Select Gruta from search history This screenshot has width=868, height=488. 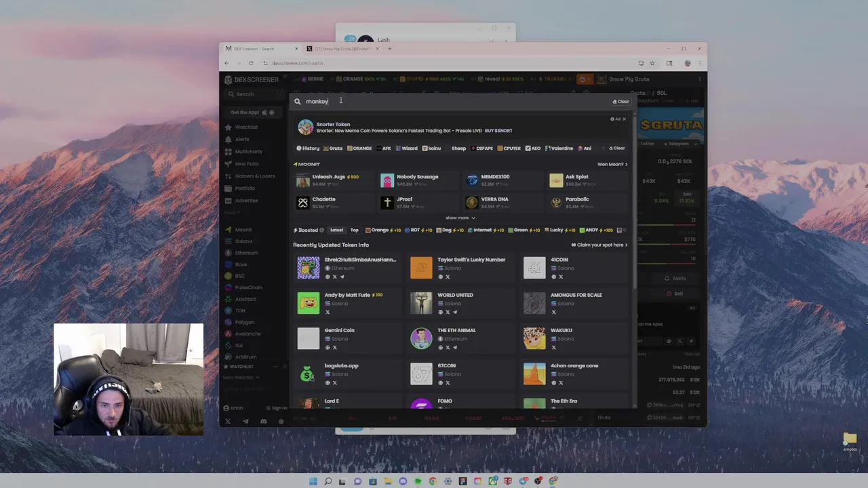(333, 148)
